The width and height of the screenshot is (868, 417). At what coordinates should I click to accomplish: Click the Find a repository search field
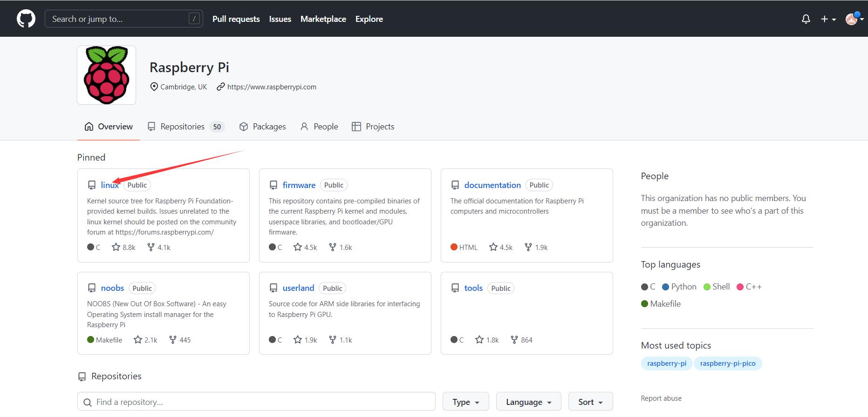click(256, 402)
